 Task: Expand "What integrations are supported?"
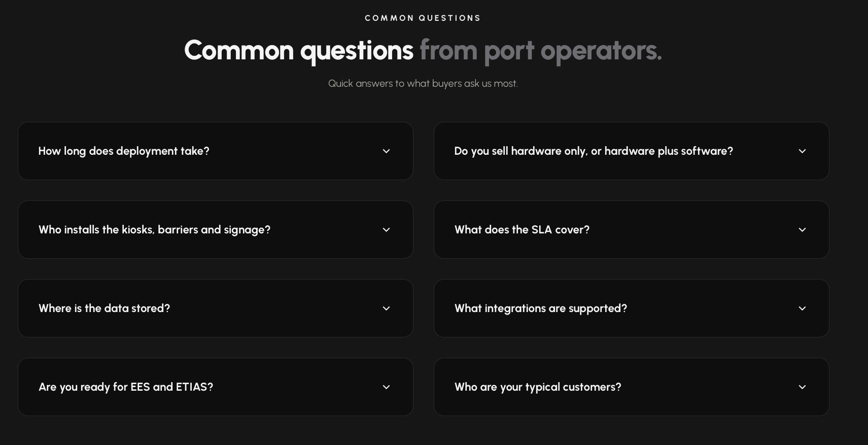click(632, 308)
